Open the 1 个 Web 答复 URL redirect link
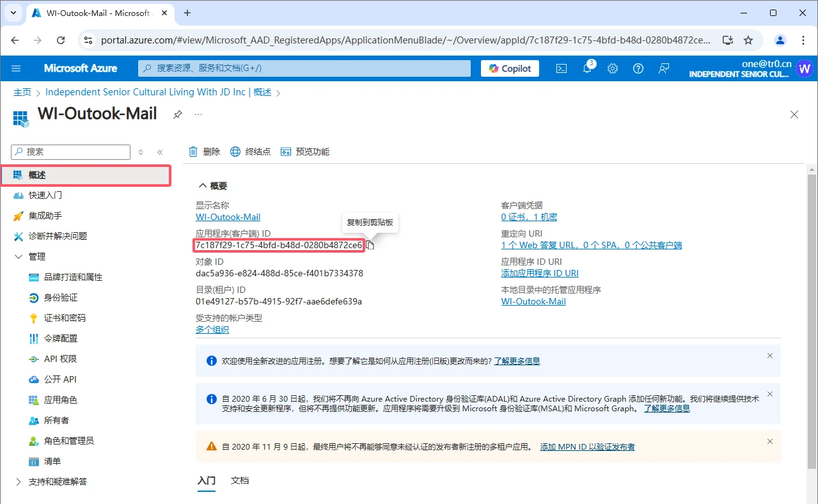The height and width of the screenshot is (504, 818). [592, 245]
